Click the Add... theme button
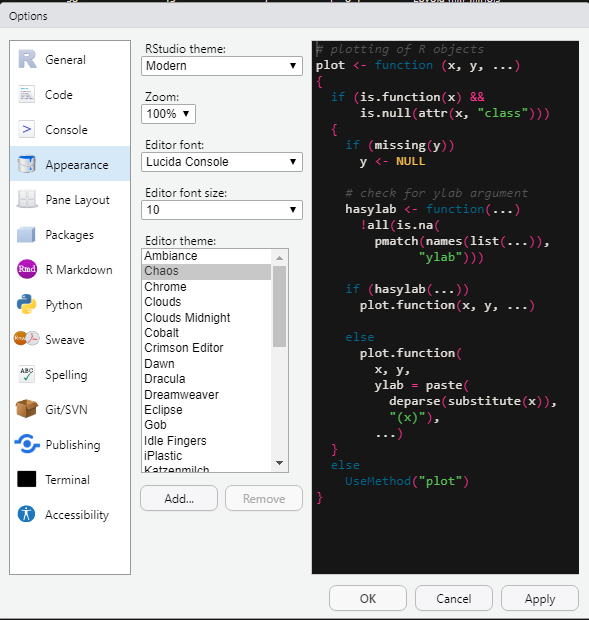This screenshot has height=620, width=589. (x=179, y=499)
